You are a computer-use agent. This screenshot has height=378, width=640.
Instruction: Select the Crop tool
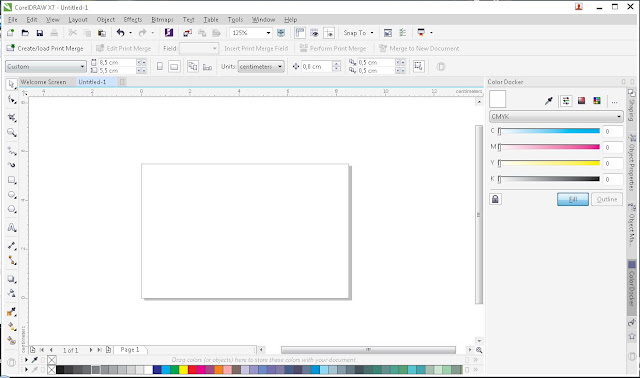click(12, 118)
